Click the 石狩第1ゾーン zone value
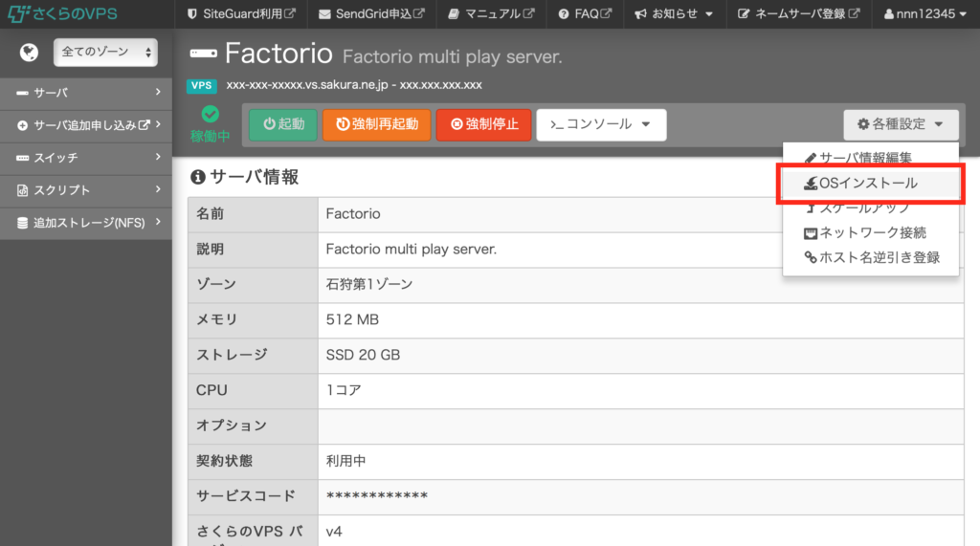 click(x=369, y=284)
